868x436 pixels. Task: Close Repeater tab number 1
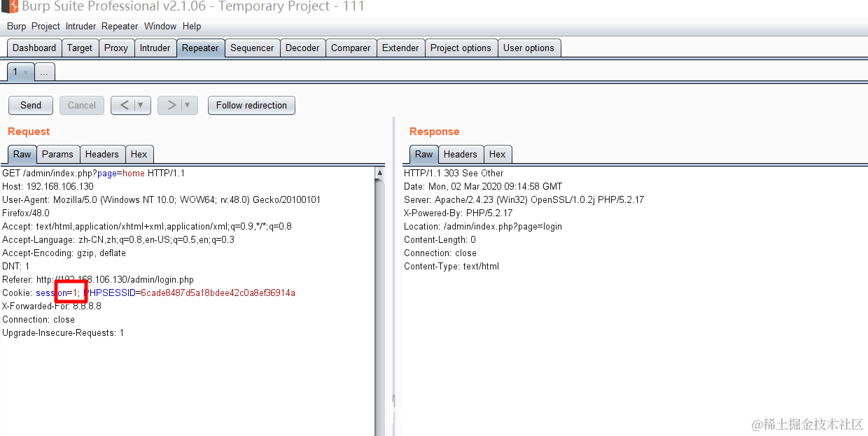click(x=26, y=72)
